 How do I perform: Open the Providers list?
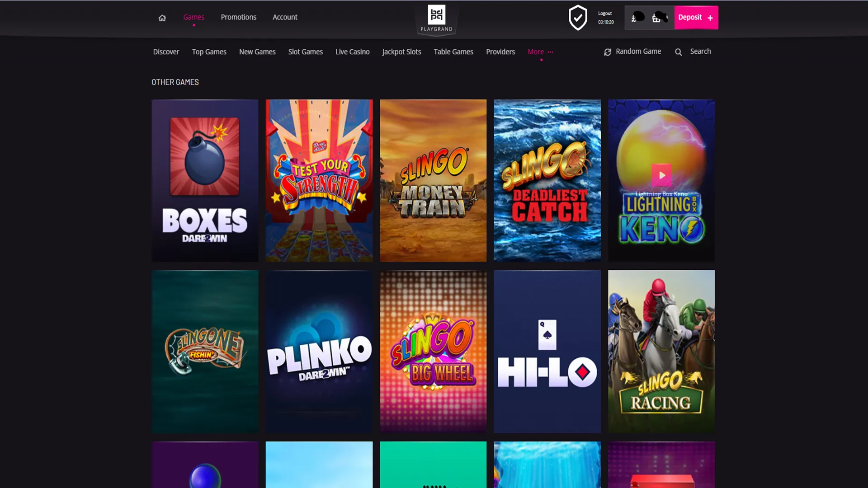[x=500, y=52]
